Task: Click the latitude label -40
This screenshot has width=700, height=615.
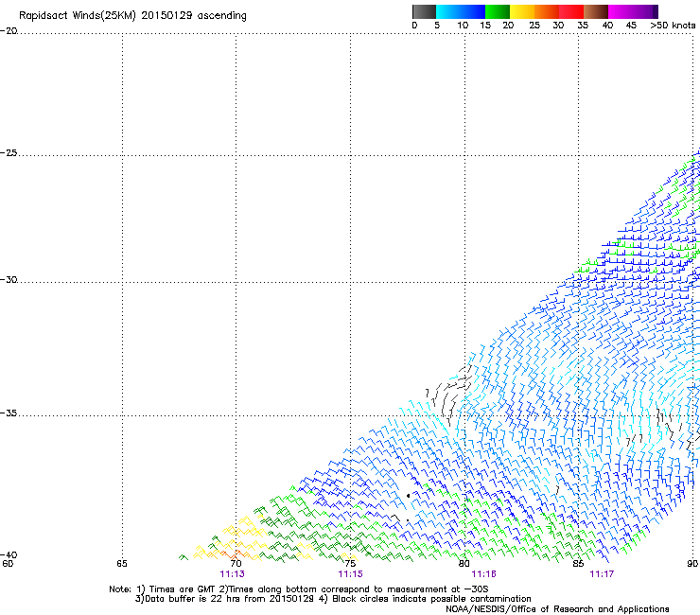Action: pos(9,554)
